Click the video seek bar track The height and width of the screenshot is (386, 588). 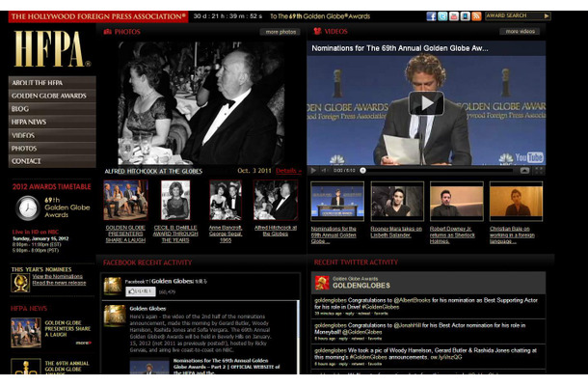[x=440, y=171]
